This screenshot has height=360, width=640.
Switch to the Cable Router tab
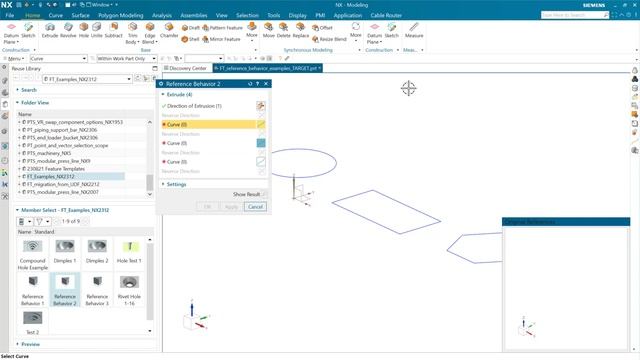coord(386,16)
